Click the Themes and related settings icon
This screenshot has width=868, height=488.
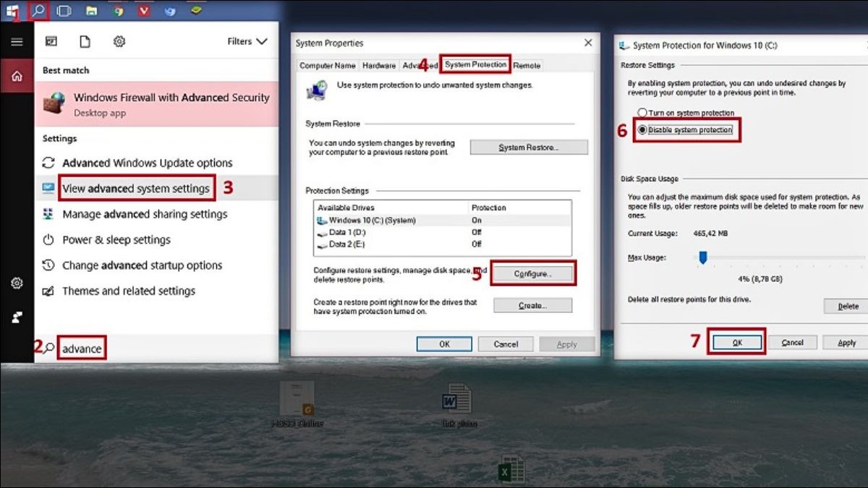point(48,291)
